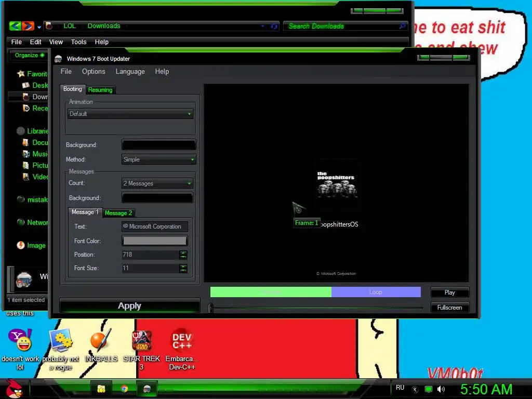Open the Animation Default dropdown
The height and width of the screenshot is (399, 532).
coord(130,114)
